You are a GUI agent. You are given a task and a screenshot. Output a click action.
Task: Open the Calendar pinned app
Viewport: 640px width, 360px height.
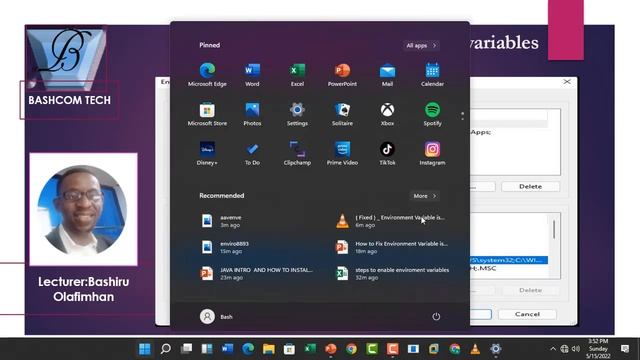pos(432,75)
